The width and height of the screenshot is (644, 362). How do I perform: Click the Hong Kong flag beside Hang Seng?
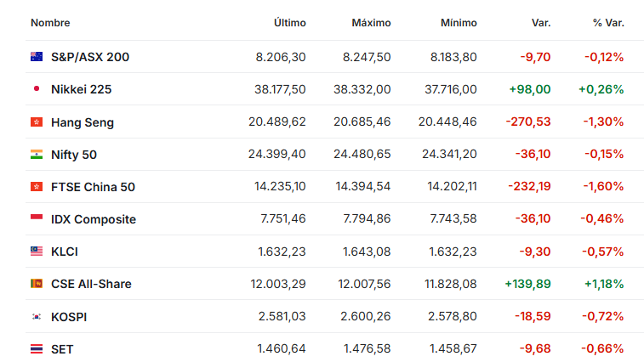coord(37,122)
